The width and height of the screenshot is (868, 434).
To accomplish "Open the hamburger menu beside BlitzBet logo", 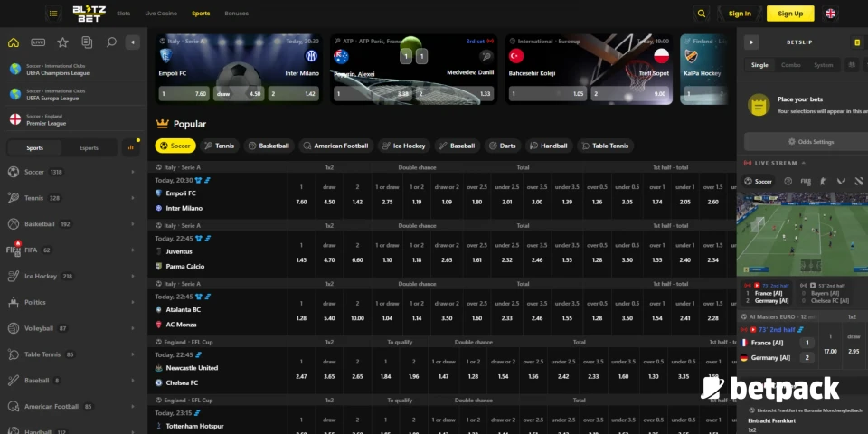I will [53, 14].
